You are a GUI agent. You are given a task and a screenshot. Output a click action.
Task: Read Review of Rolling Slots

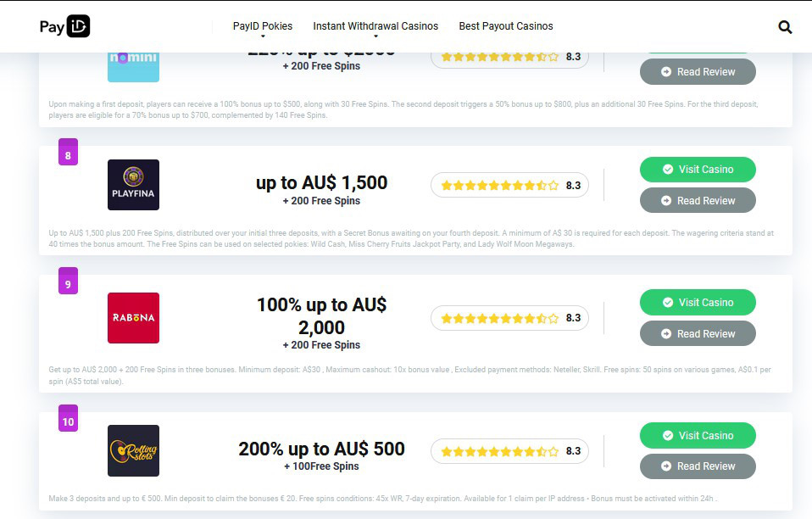coord(698,466)
